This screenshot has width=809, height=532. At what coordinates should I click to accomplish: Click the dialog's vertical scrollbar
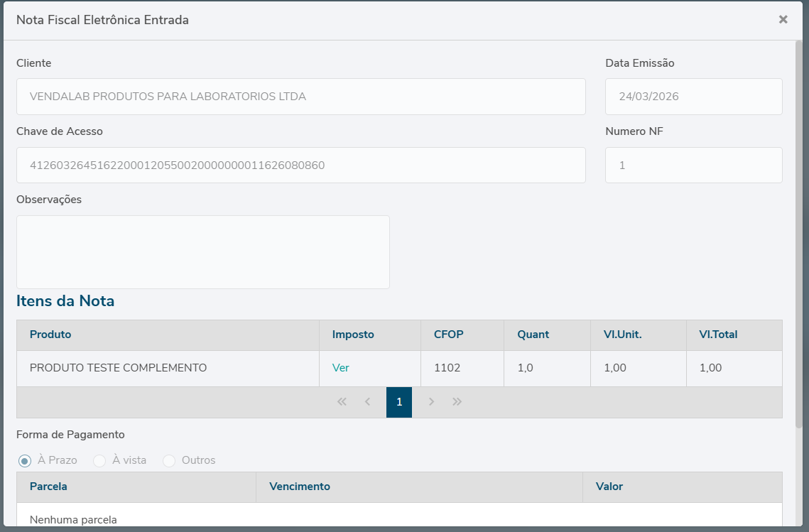click(799, 234)
